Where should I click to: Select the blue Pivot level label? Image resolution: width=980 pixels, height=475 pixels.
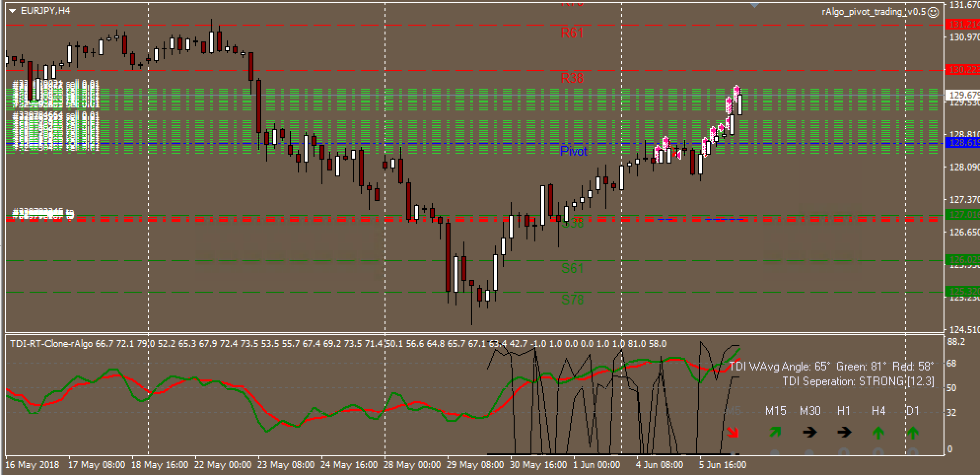coord(573,151)
